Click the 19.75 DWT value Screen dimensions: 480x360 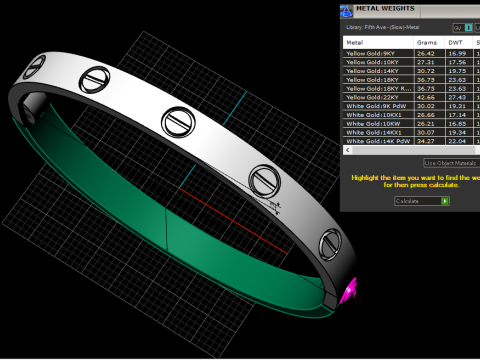pos(457,71)
